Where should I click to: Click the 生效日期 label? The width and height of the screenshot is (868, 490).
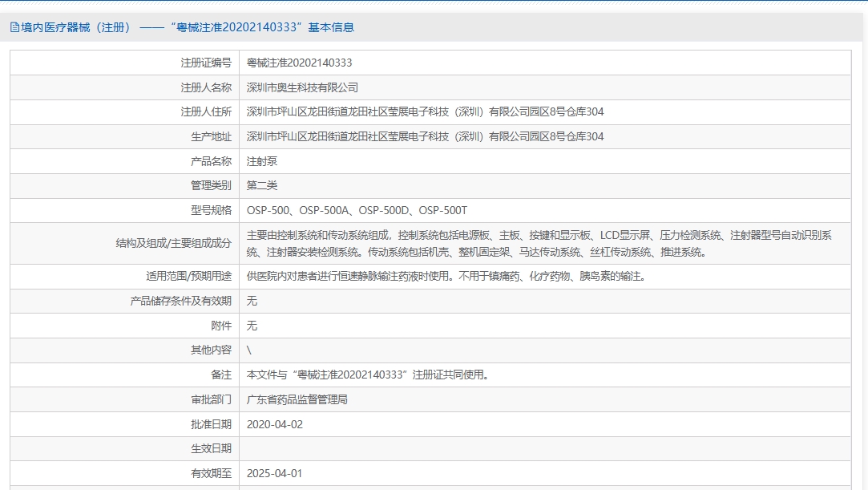tap(211, 448)
